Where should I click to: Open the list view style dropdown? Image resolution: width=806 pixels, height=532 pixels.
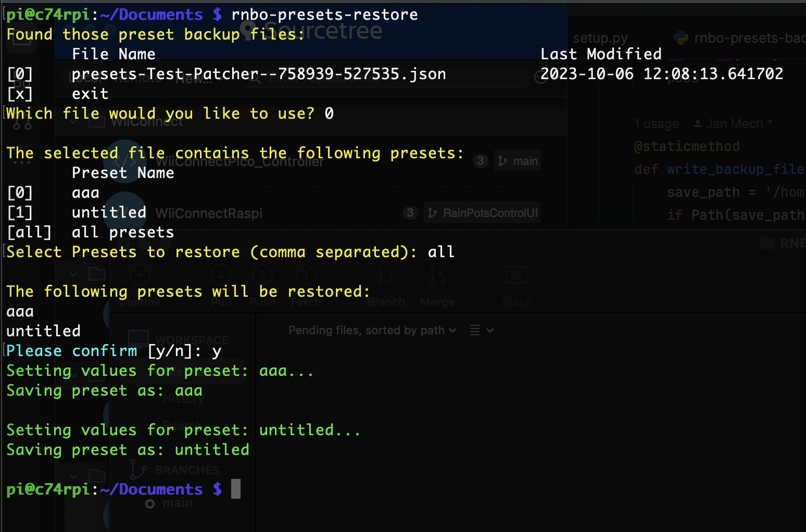pos(482,330)
